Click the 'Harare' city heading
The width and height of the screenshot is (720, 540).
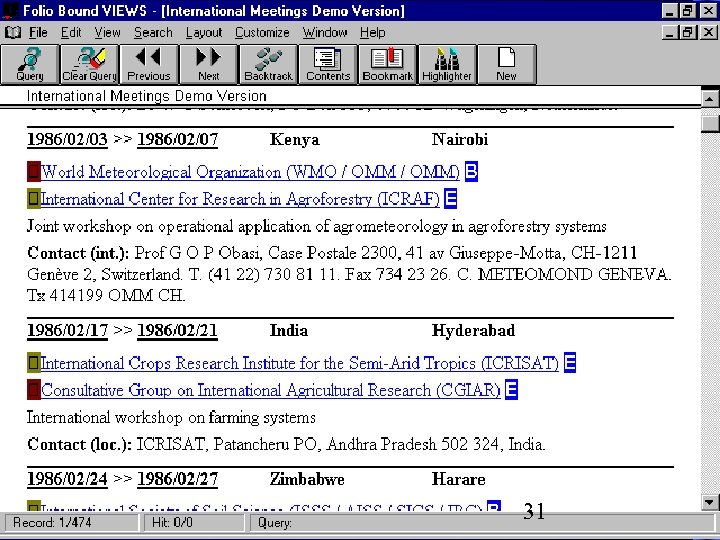pyautogui.click(x=458, y=479)
